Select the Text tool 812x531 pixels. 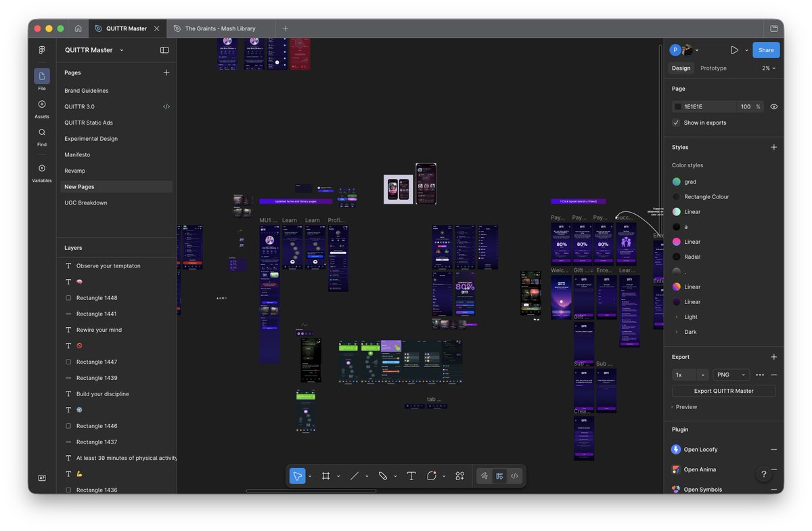point(411,476)
